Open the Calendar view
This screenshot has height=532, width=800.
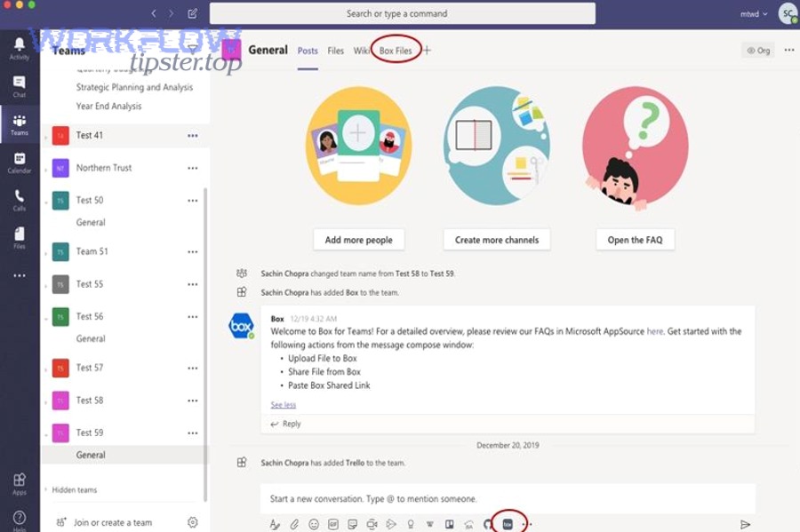(x=20, y=163)
